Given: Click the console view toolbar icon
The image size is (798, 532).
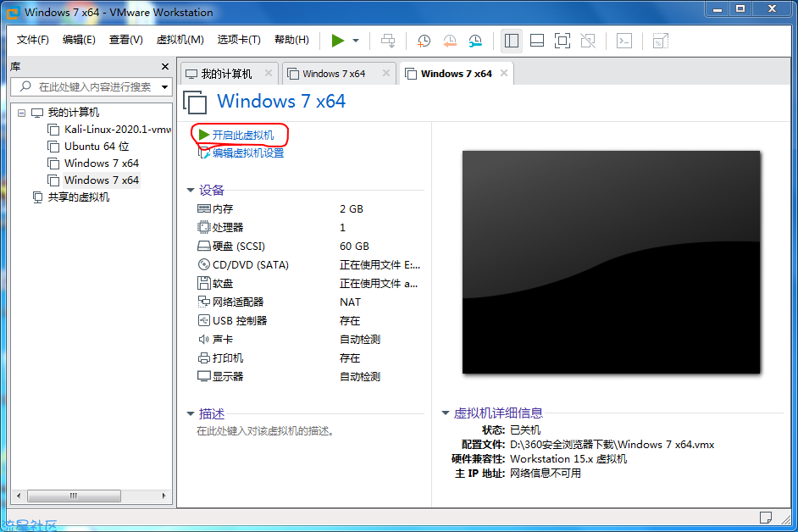Looking at the screenshot, I should [624, 41].
